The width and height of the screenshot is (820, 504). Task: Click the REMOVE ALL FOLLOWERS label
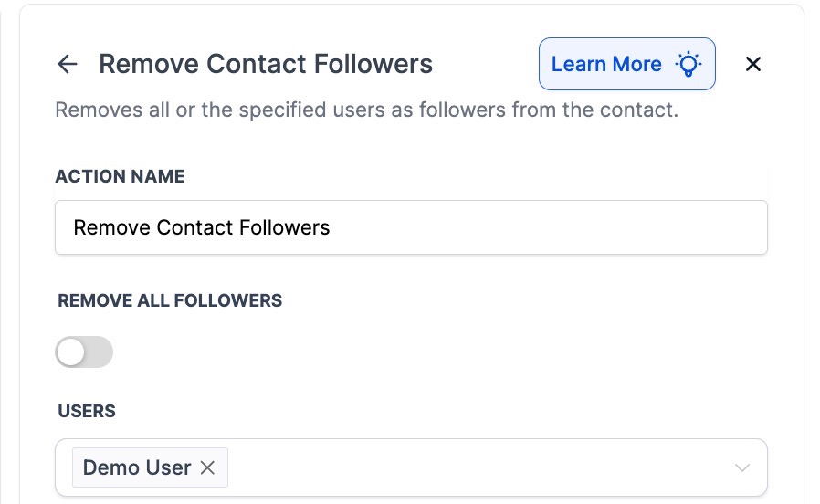[170, 300]
